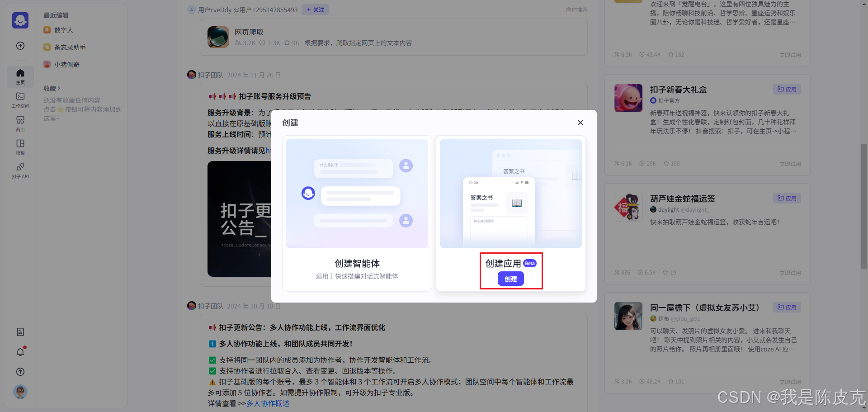Click 应用 tag on 同一屋檐下 card
The image size is (868, 412).
pyautogui.click(x=787, y=307)
